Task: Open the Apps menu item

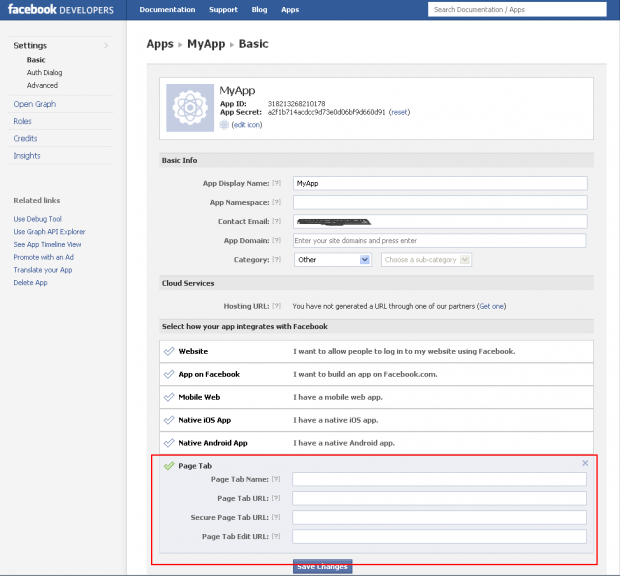Action: click(290, 9)
